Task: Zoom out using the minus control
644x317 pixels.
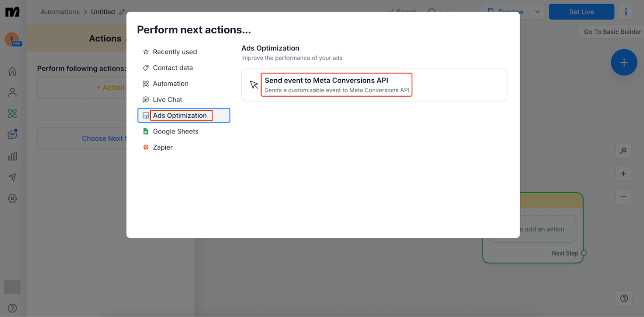Action: coord(623,196)
